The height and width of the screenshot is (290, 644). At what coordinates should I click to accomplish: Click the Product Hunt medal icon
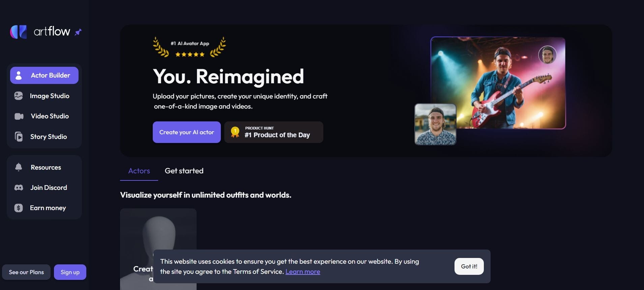(x=235, y=132)
